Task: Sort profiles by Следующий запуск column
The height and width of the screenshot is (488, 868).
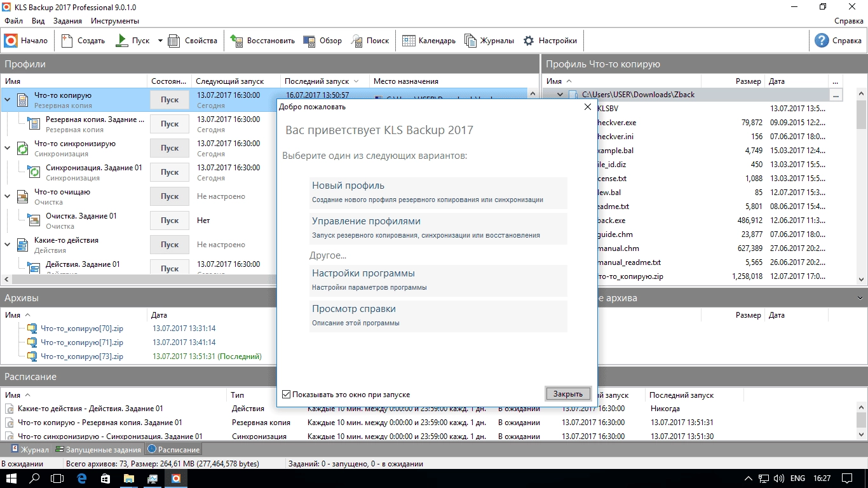Action: [x=236, y=81]
